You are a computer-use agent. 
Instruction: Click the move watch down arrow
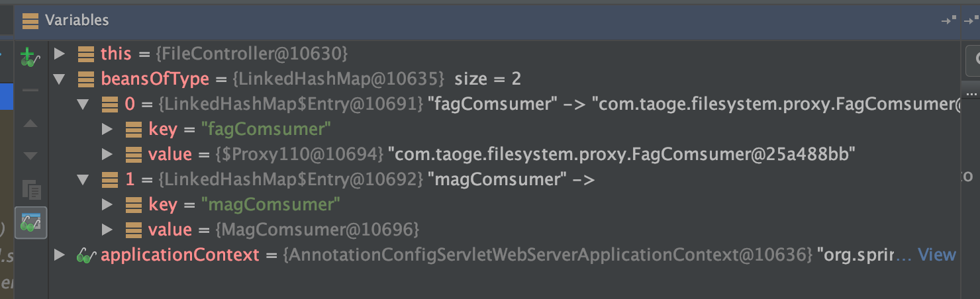(x=30, y=156)
